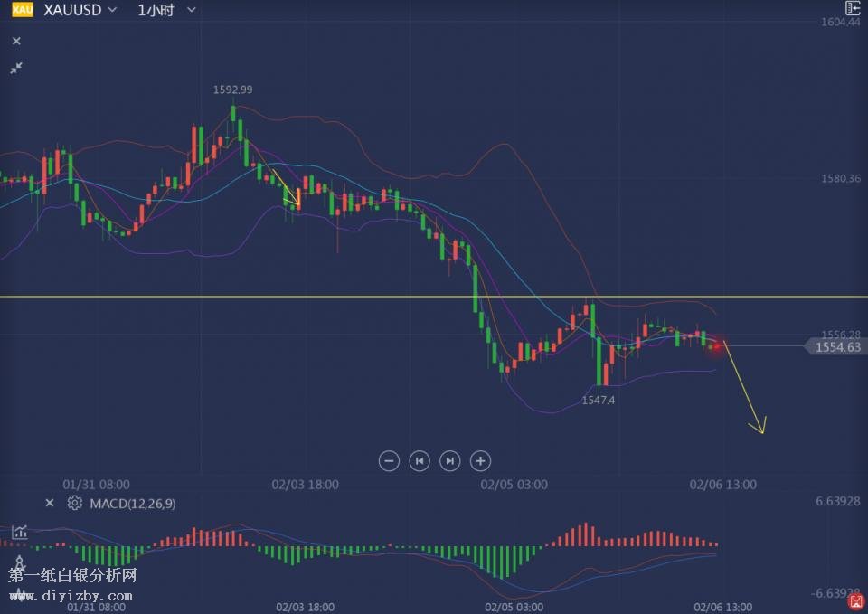This screenshot has width=868, height=614.
Task: Click the current price label 1554.63
Action: pyautogui.click(x=836, y=346)
